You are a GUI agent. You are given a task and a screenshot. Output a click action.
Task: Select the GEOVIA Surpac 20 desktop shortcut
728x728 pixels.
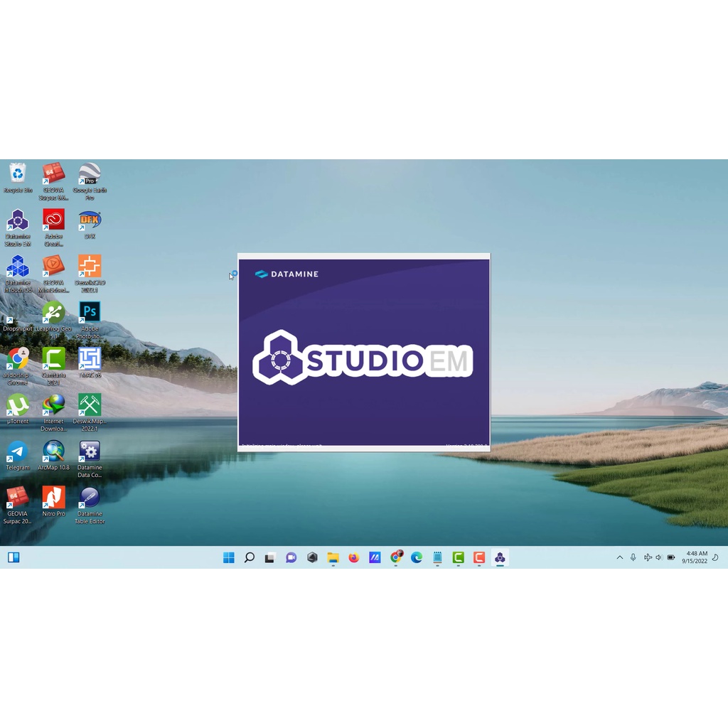(x=18, y=505)
